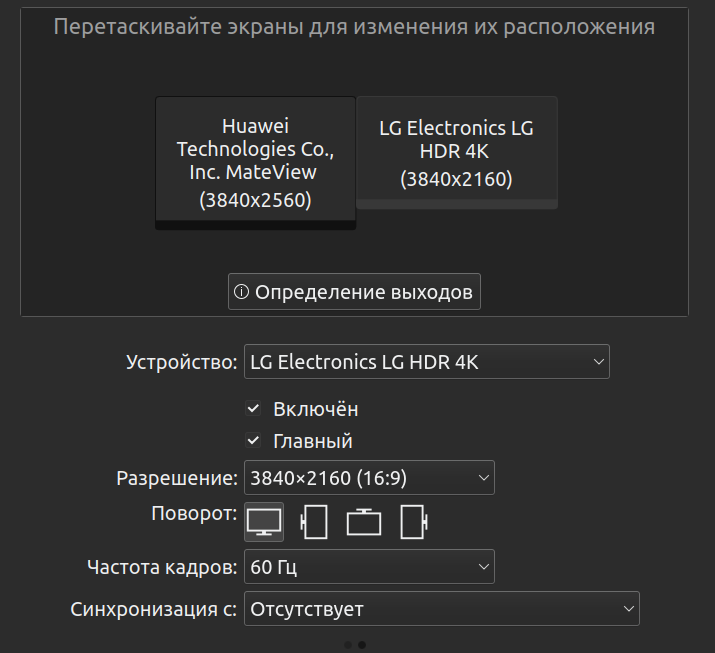Click the second page indicator dot
Viewport: 715px width, 653px height.
[x=362, y=645]
